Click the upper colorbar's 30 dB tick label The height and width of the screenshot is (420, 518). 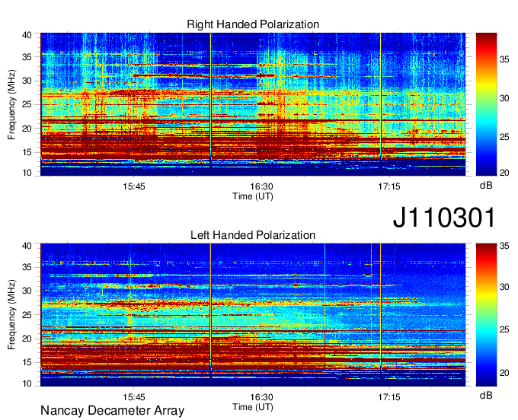click(x=504, y=98)
